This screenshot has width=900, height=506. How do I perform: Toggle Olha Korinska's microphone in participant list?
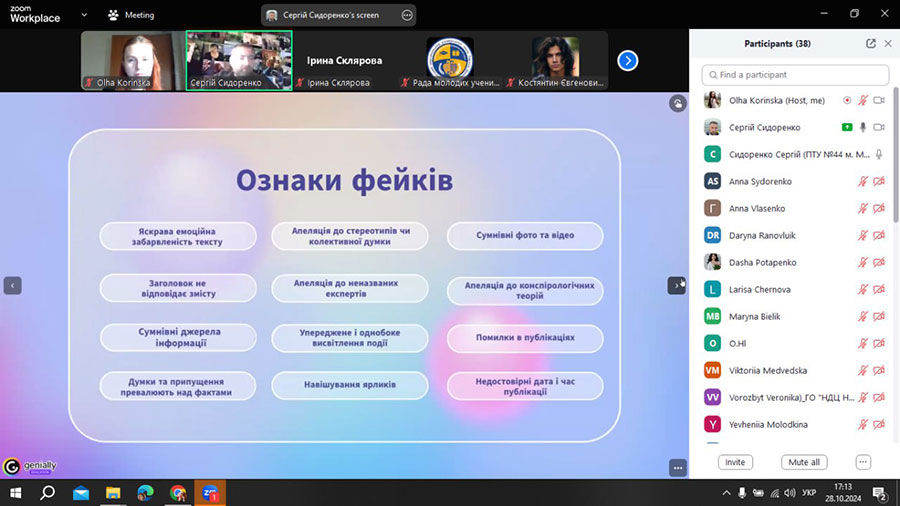[x=863, y=100]
